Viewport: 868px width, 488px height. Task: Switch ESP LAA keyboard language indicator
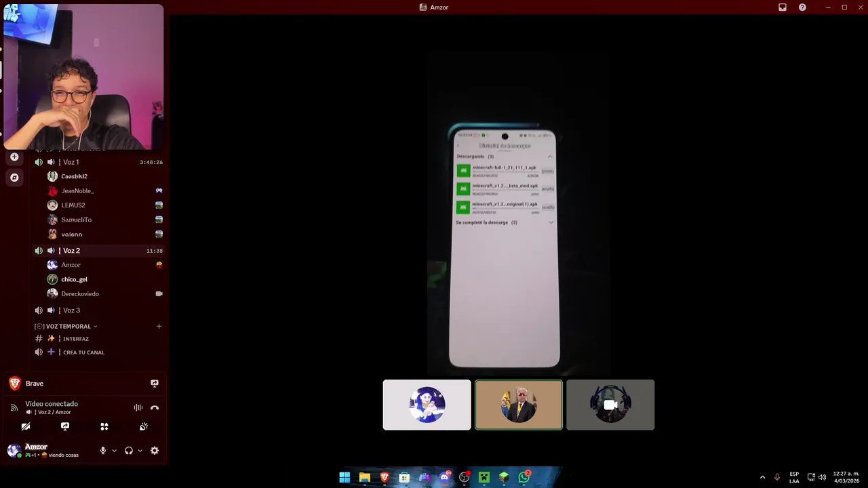point(794,477)
